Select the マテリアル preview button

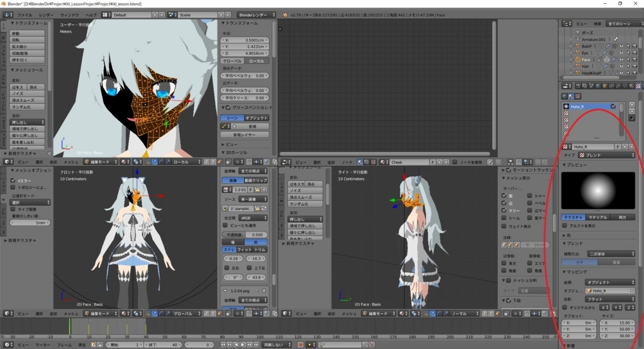tap(597, 217)
